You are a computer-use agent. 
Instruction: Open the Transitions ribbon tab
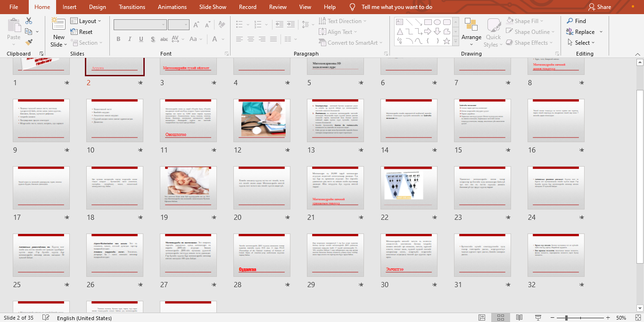tap(132, 7)
